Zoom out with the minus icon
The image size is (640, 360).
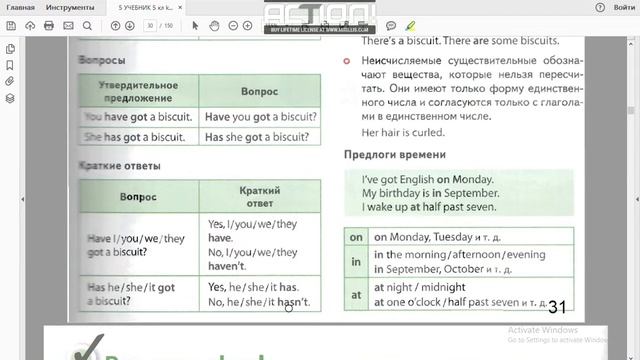coord(233,26)
